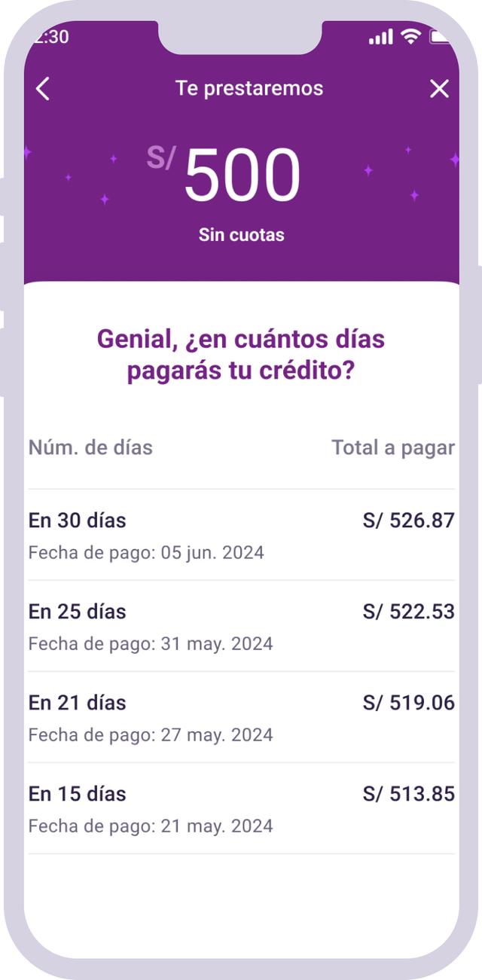Tap the cellular signal indicator
The width and height of the screenshot is (482, 980).
click(x=380, y=36)
